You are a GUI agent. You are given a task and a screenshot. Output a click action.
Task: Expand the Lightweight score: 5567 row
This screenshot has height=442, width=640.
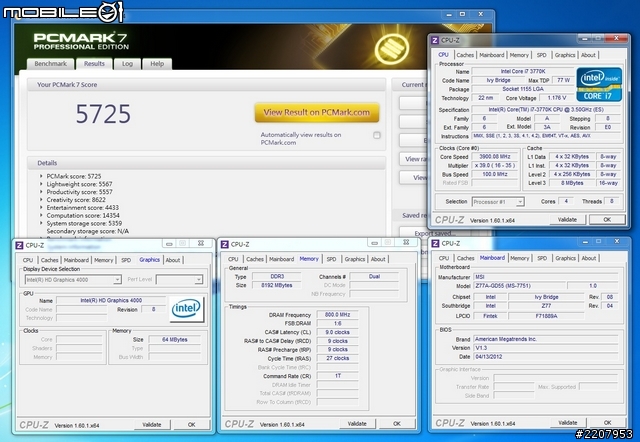41,184
